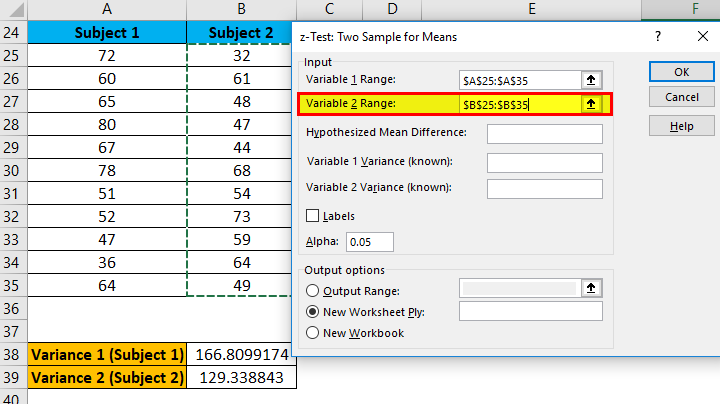Click the New Worksheet Ply name field
Screen dimensions: 720x404
tap(531, 311)
